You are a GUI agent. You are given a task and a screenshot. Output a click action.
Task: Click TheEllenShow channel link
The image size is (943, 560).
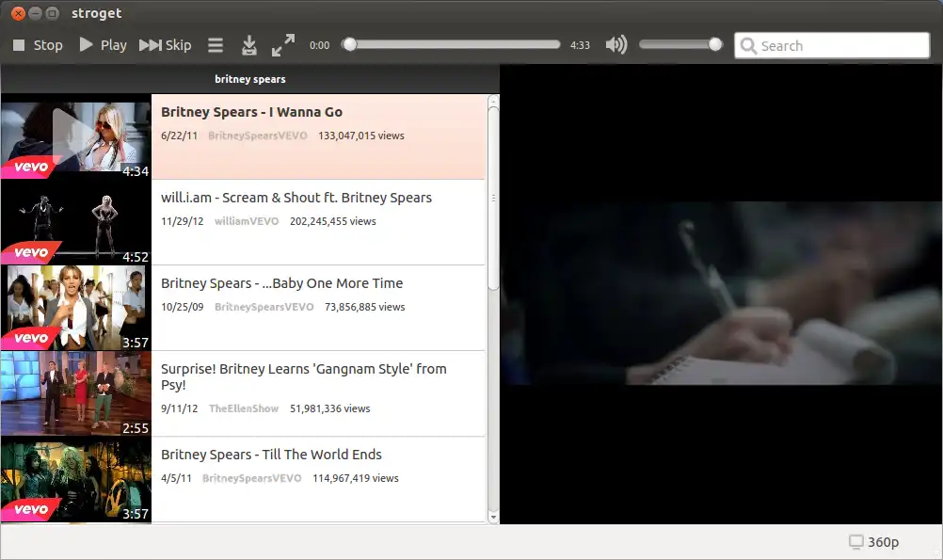click(244, 408)
